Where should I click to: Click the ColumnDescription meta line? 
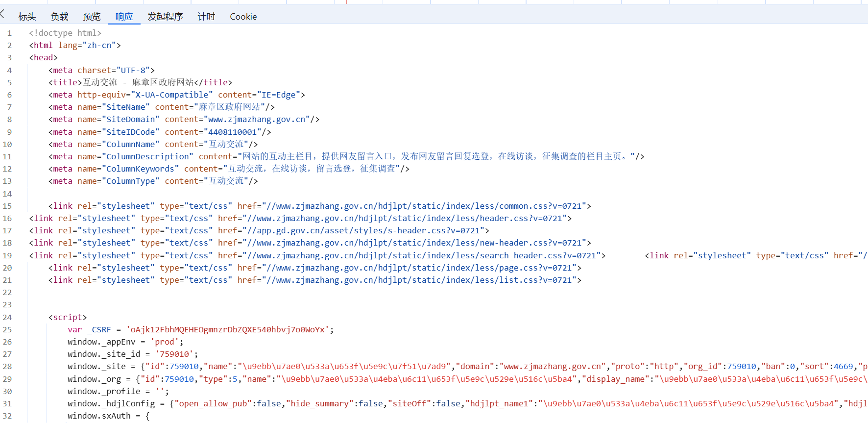346,156
